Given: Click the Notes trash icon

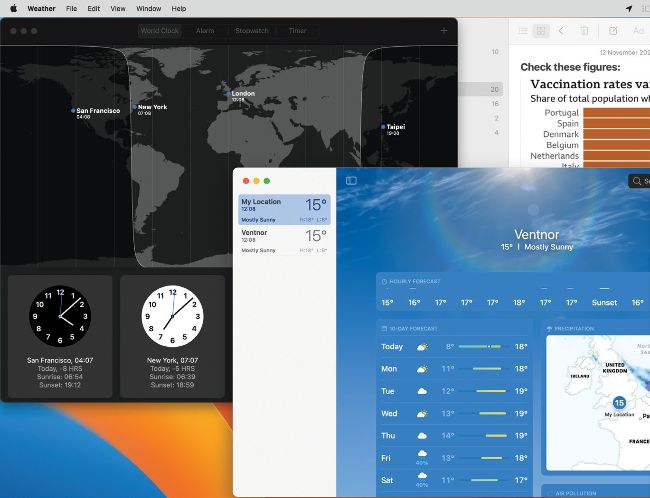Looking at the screenshot, I should (585, 31).
